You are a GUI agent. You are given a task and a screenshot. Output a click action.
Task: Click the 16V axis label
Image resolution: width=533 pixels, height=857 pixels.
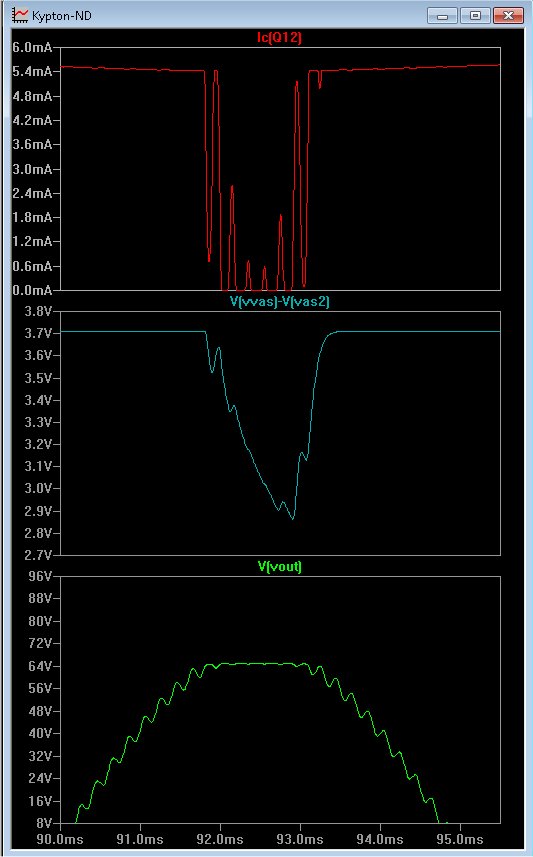click(x=40, y=801)
